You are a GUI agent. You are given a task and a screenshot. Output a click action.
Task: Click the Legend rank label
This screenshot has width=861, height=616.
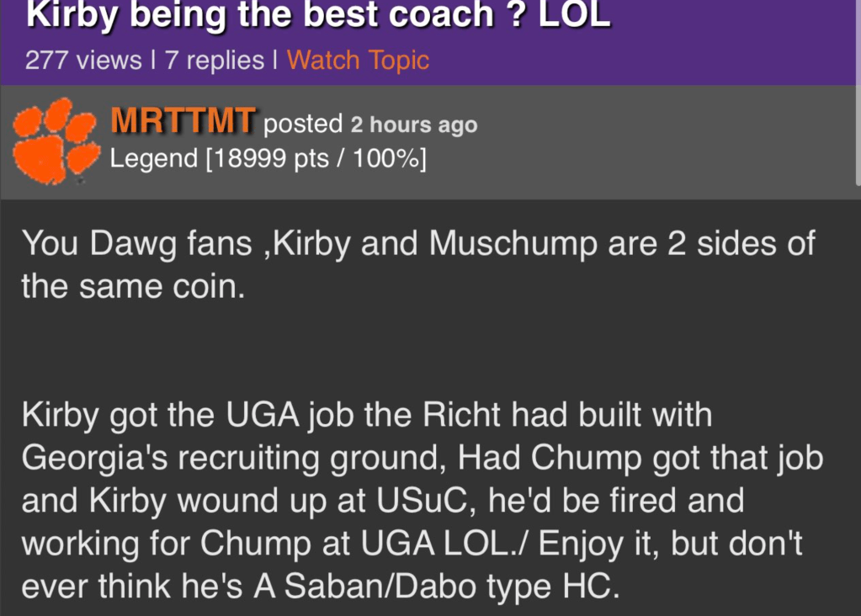click(153, 158)
